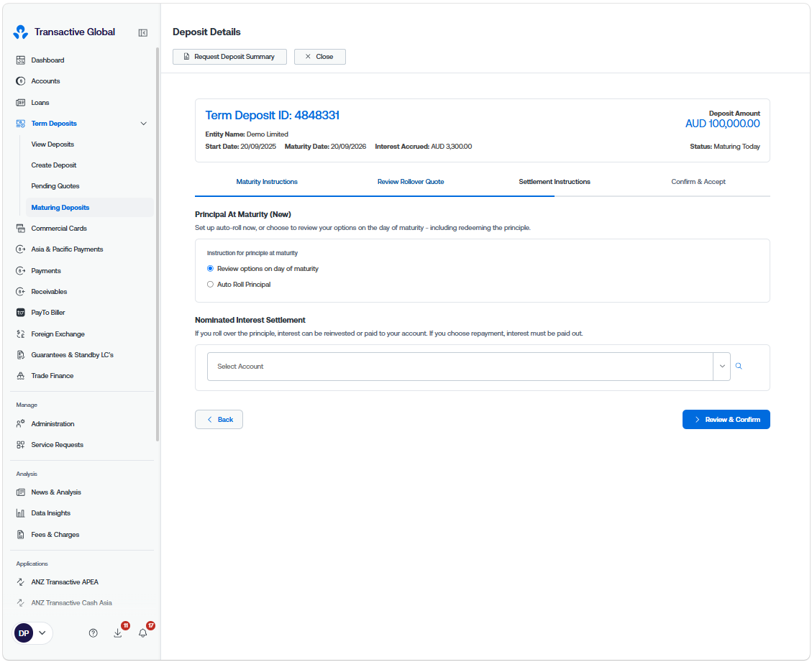Viewport: 812px width, 662px height.
Task: Click the PayTo Biller icon
Action: [x=21, y=313]
